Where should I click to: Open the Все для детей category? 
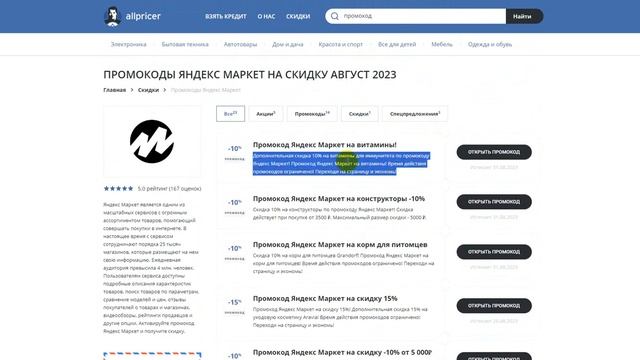tap(397, 44)
